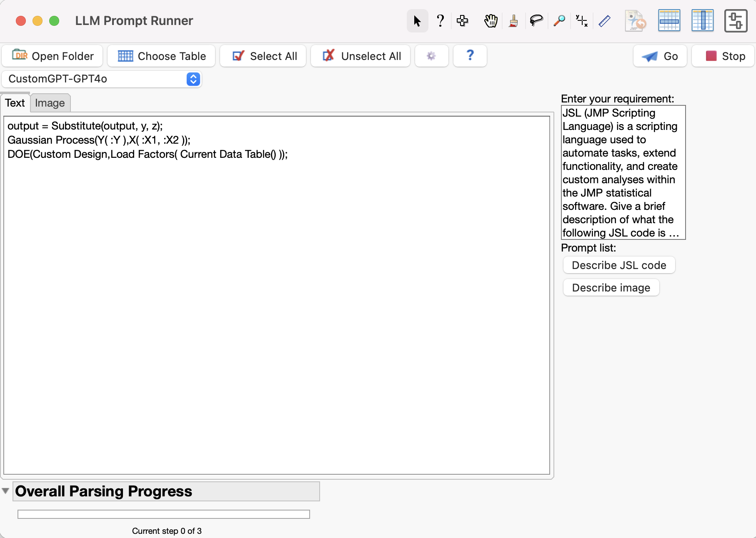Click the 'Enter your requirement:' label
This screenshot has height=538, width=756.
617,99
